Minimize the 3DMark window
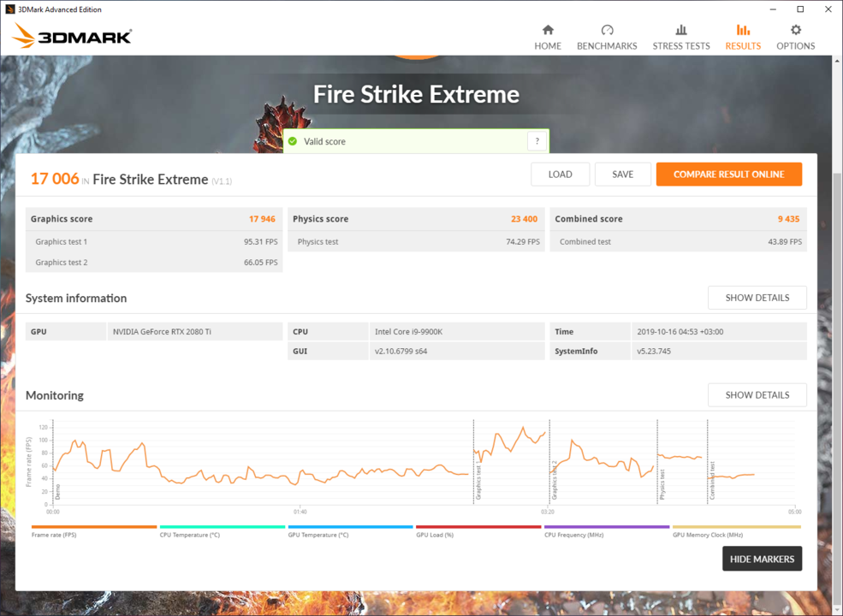The image size is (843, 616). [773, 9]
